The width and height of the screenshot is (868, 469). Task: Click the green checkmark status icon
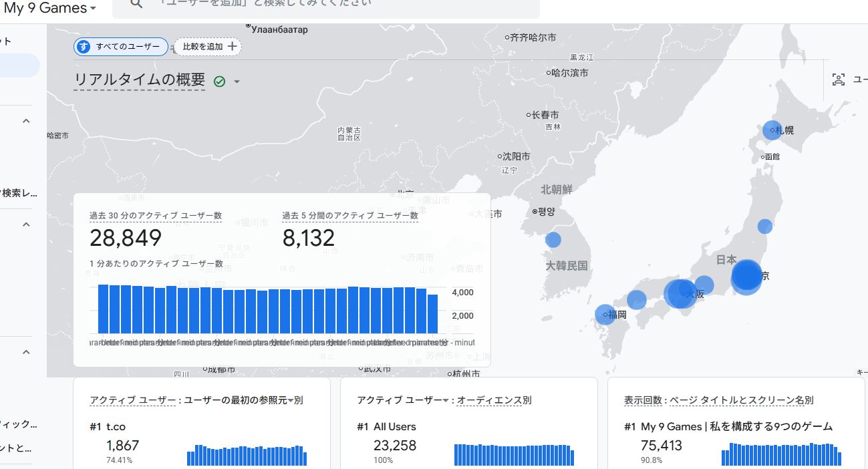219,82
